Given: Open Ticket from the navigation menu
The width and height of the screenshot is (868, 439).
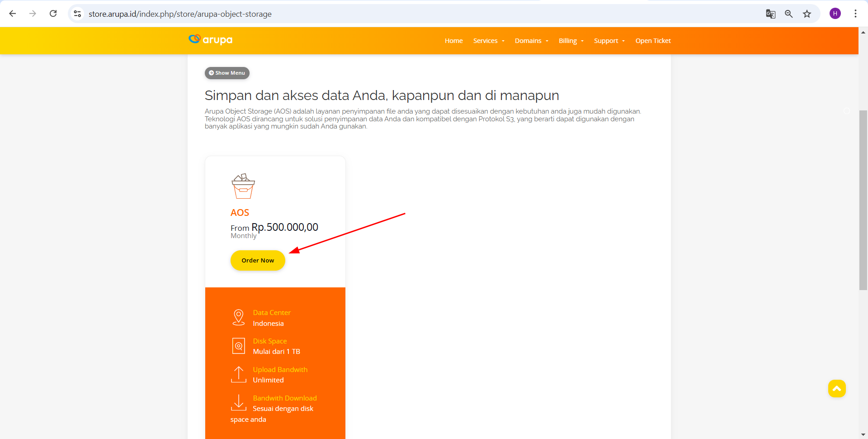Looking at the screenshot, I should click(653, 41).
